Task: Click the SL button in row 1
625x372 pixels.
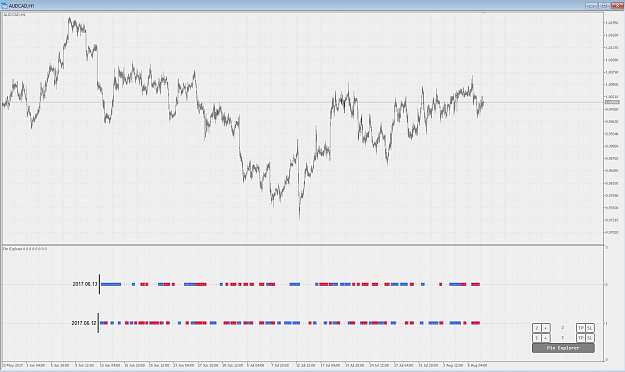Action: [590, 338]
